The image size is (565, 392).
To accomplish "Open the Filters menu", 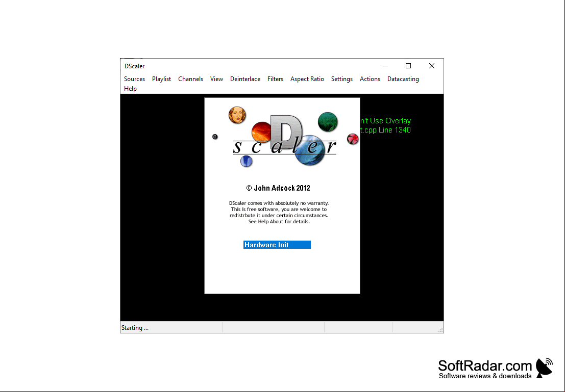I will click(275, 79).
